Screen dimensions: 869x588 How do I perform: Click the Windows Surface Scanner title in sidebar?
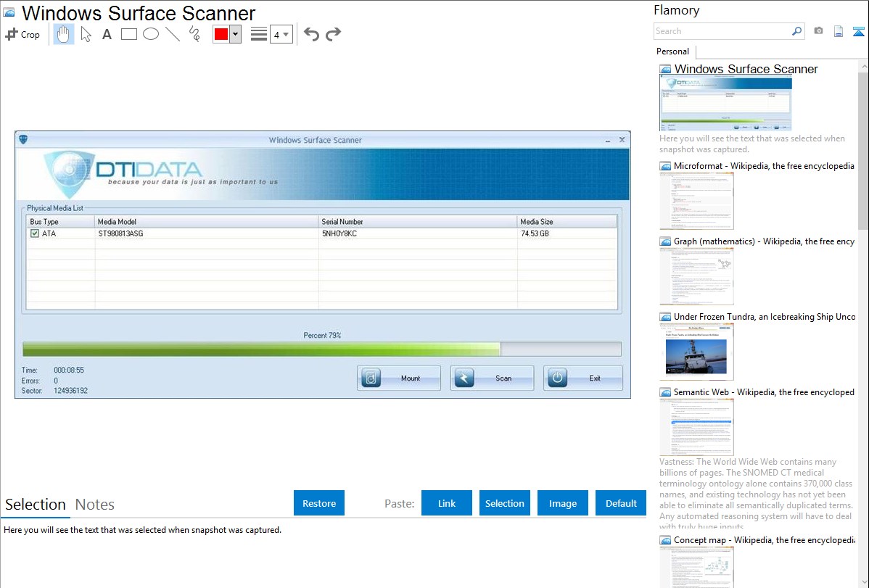(x=746, y=69)
